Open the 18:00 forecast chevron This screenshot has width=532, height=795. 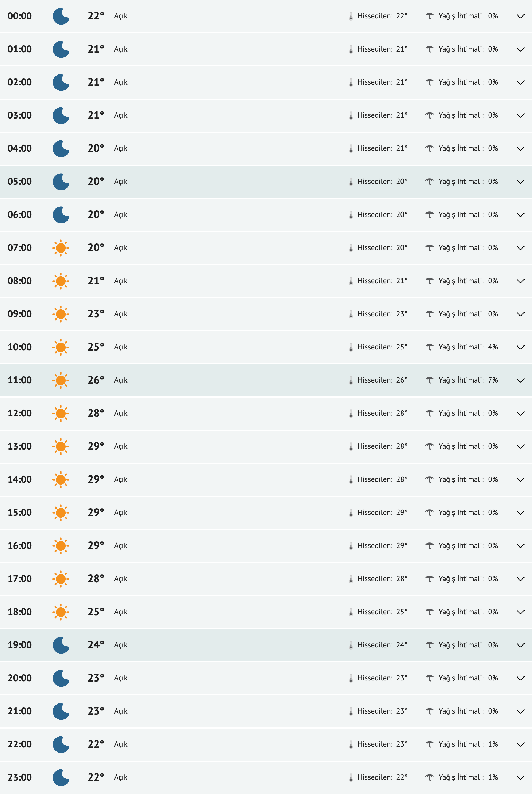point(520,612)
